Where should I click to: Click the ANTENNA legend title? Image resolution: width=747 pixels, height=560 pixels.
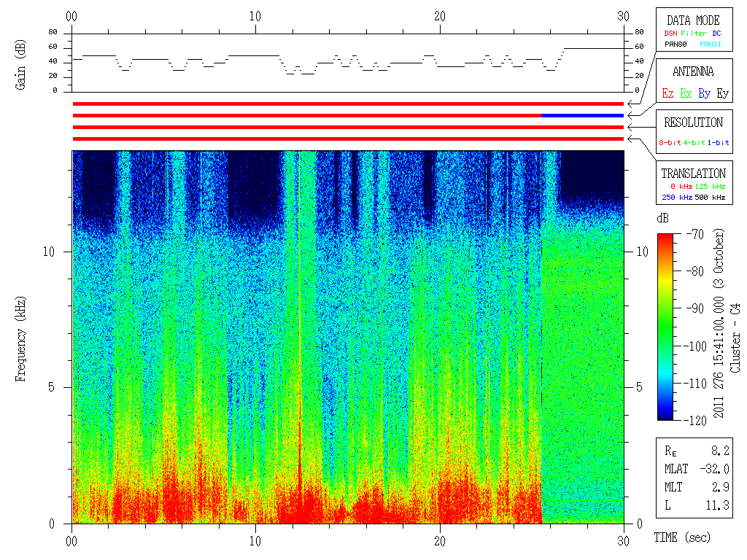[693, 72]
